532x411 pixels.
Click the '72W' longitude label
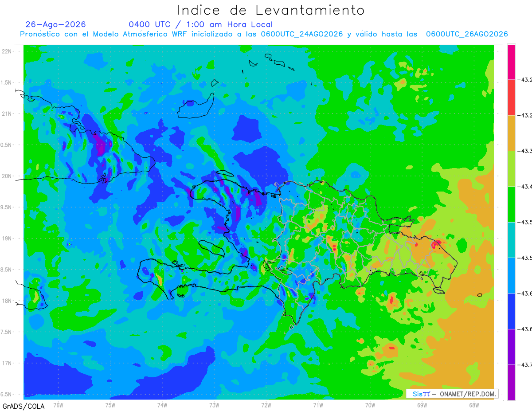pyautogui.click(x=266, y=405)
